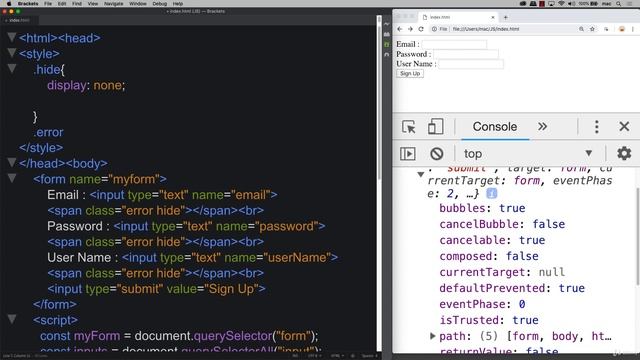The image size is (640, 360).
Task: Click the Brackets Extension Manager icon
Action: tap(387, 34)
